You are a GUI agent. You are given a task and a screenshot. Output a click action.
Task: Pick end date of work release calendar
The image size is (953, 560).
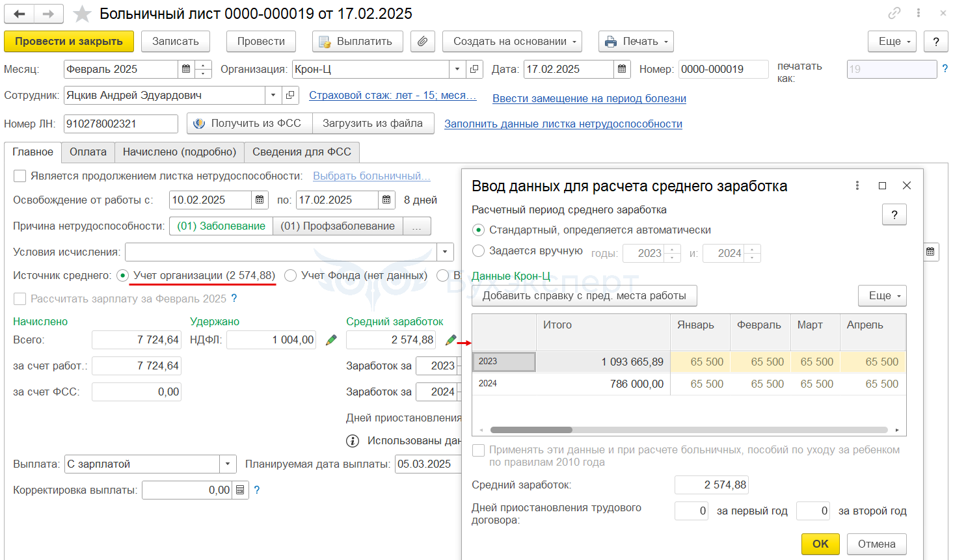click(x=386, y=200)
